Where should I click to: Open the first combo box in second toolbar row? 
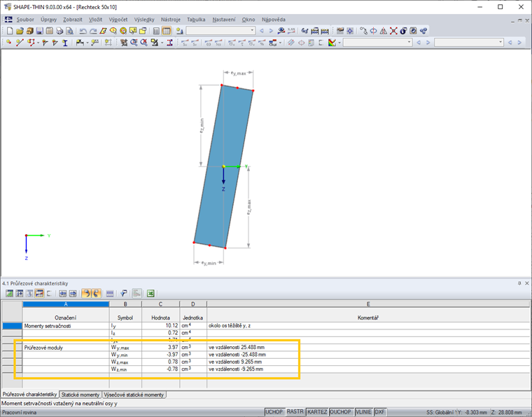(x=377, y=43)
